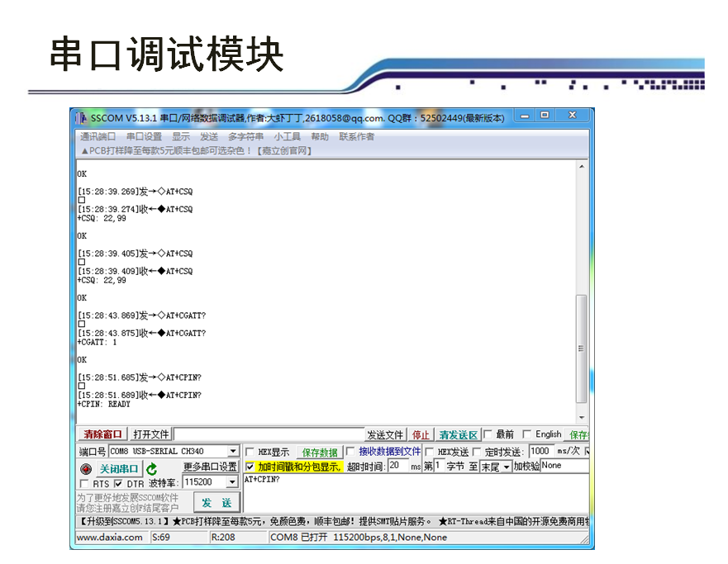Viewport: 728px width, 564px height.
Task: Maximize the SSCOM window
Action: tap(545, 115)
